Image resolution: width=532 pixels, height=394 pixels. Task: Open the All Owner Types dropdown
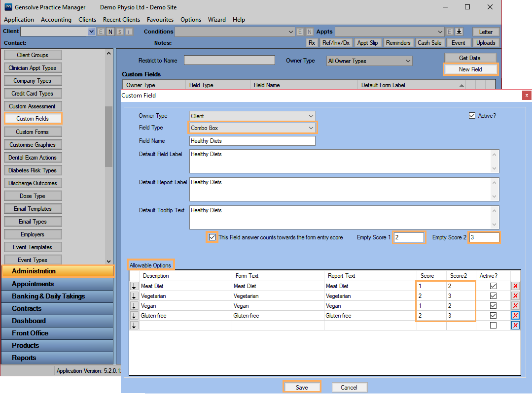click(369, 60)
